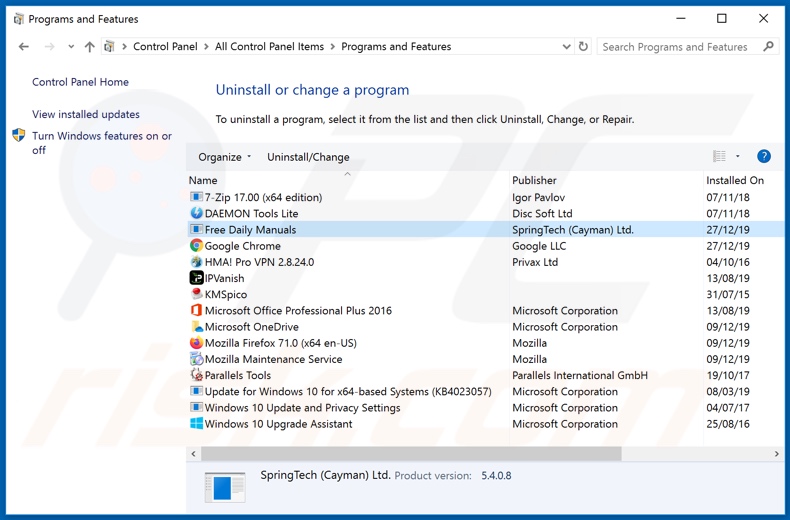Viewport: 790px width, 520px height.
Task: Click the 25/08/16 installed date
Action: pos(728,423)
